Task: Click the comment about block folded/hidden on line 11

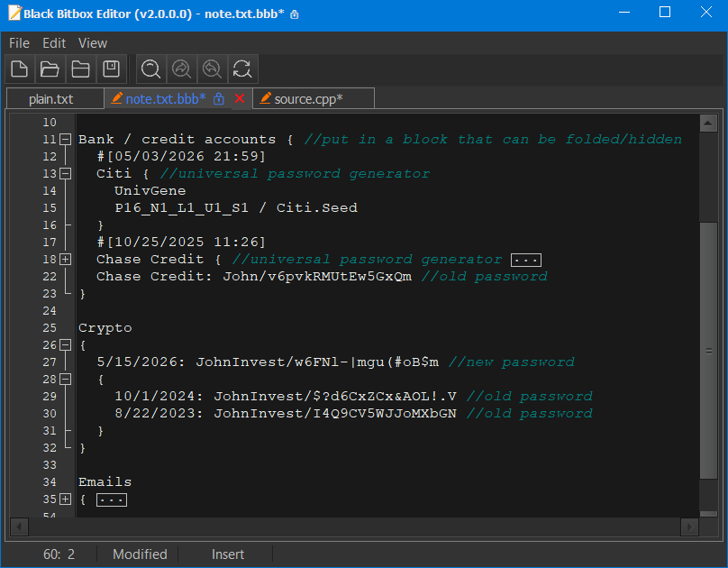Action: pos(493,140)
